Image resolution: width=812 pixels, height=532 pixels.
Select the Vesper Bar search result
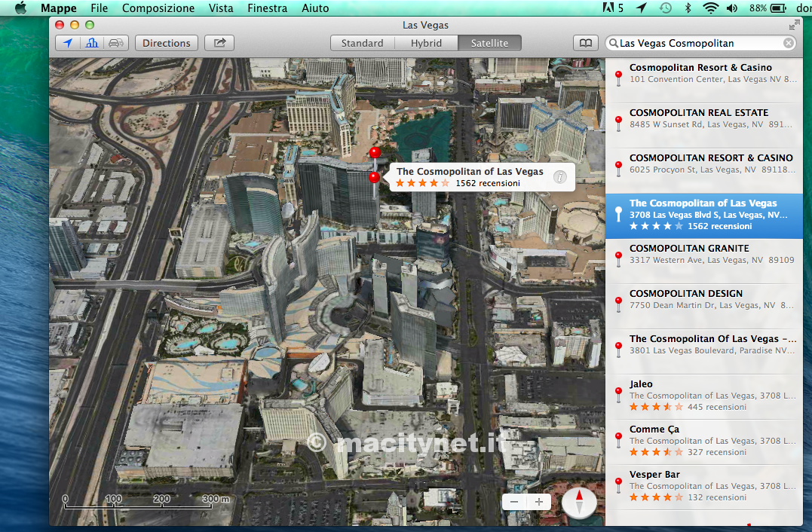704,487
